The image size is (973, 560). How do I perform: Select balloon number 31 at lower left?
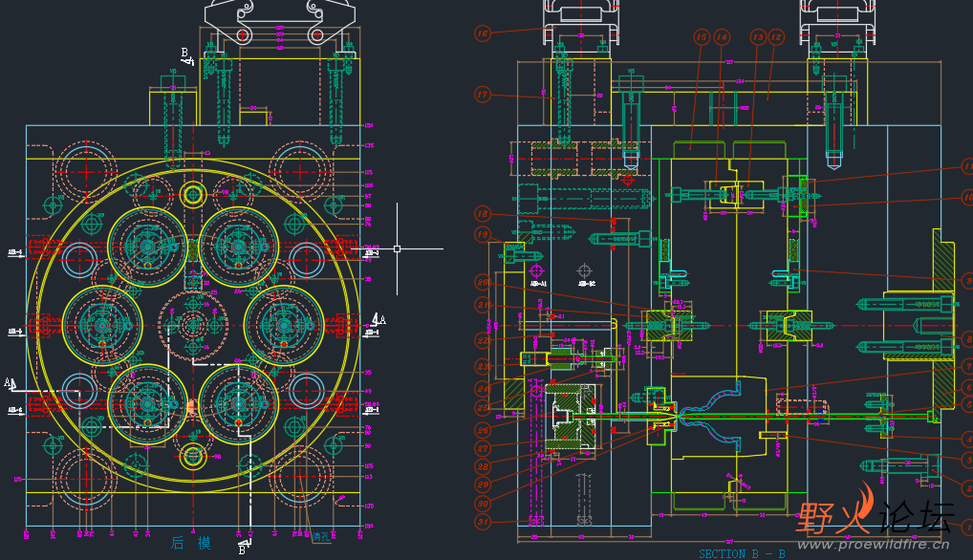click(485, 521)
